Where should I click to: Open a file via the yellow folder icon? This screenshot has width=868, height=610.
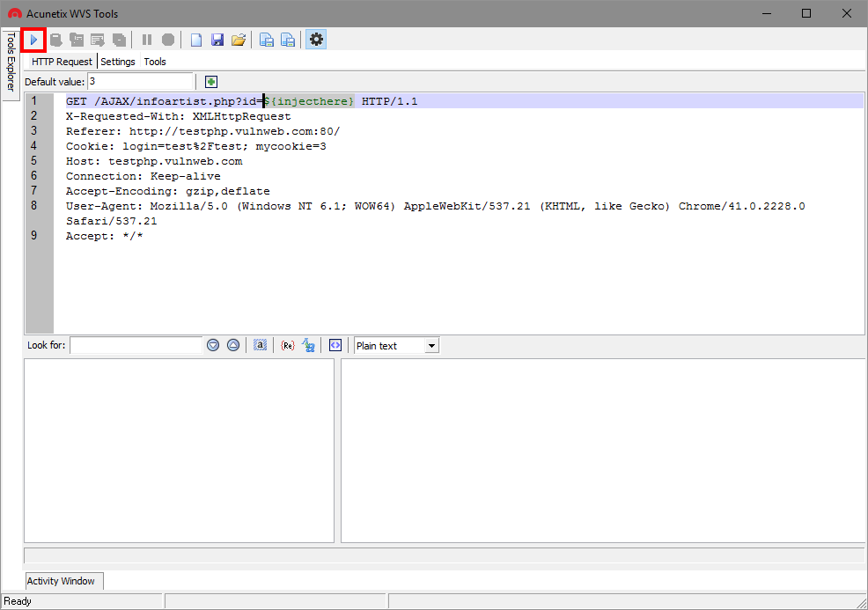pyautogui.click(x=239, y=40)
